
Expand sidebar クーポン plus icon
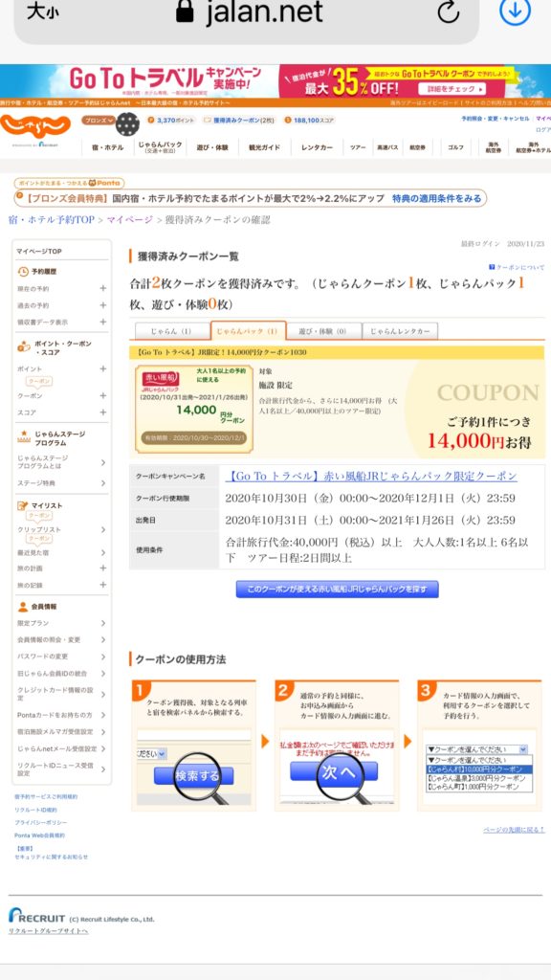tap(102, 395)
